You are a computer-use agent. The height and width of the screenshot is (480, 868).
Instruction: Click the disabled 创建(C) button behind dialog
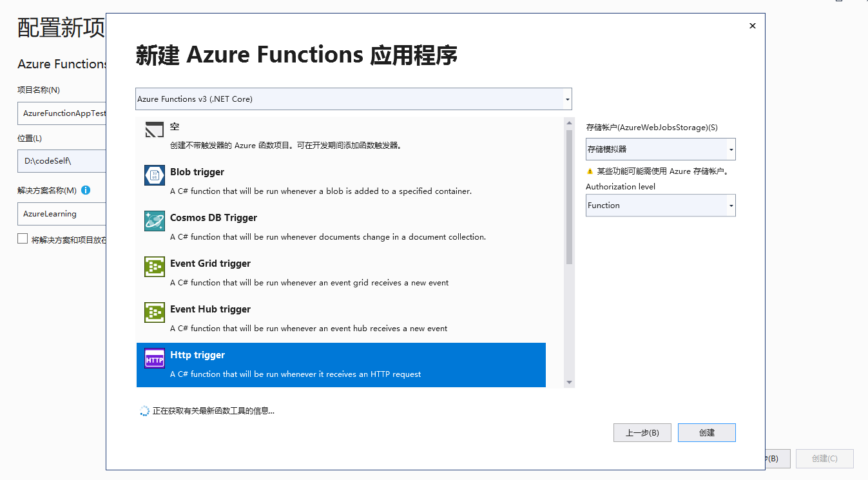point(825,458)
